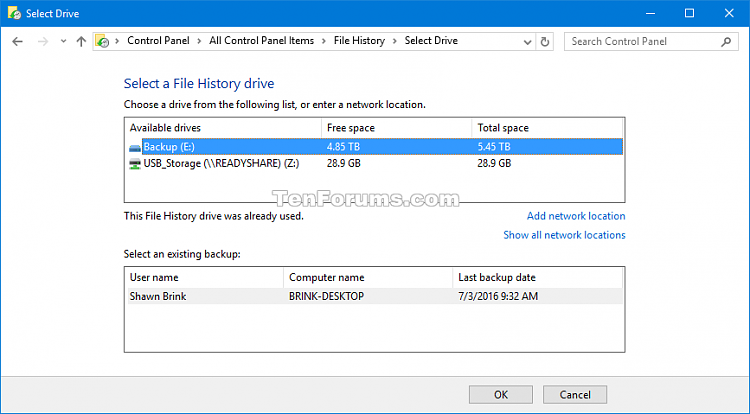
Task: Open the address bar history dropdown
Action: tap(527, 42)
